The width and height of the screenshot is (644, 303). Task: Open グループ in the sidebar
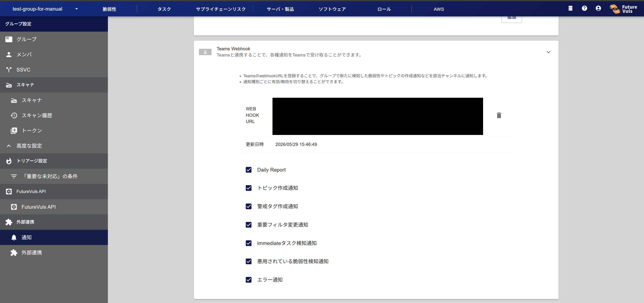tap(54, 39)
